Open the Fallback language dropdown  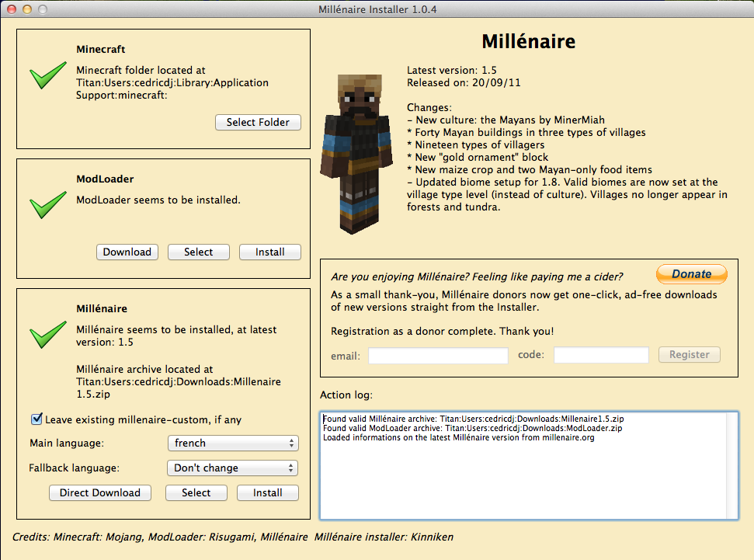point(233,468)
